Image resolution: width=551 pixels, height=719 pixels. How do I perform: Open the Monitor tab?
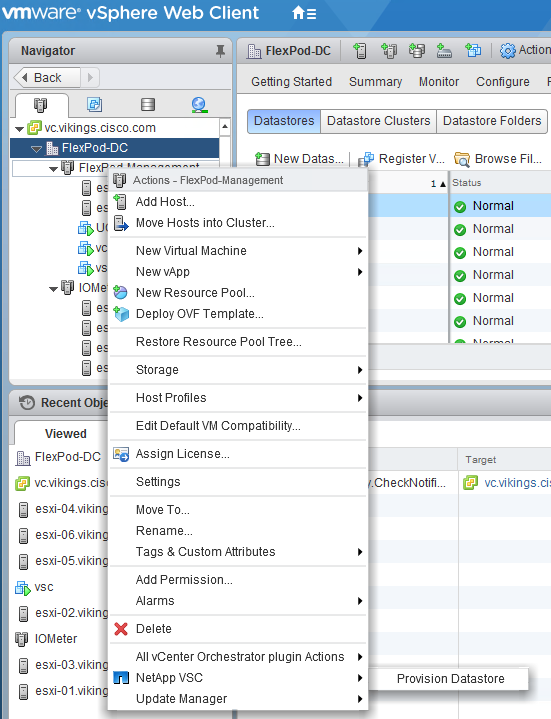[439, 82]
